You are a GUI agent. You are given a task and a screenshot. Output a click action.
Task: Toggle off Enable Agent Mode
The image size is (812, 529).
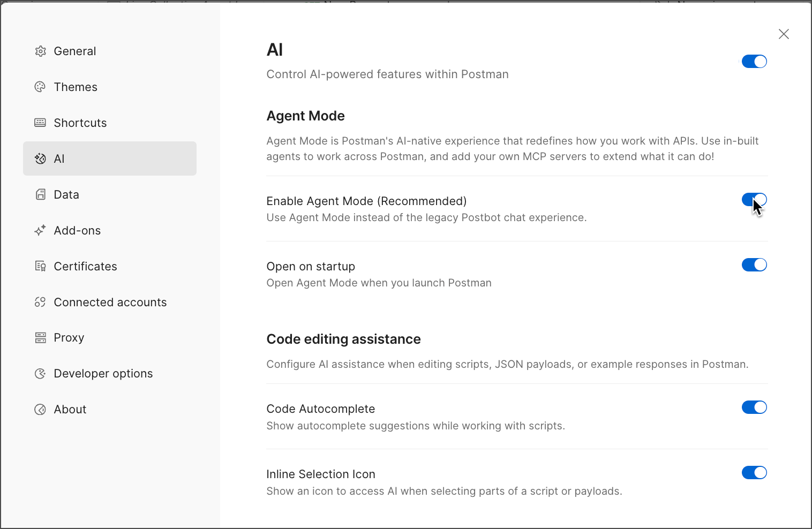click(x=754, y=199)
